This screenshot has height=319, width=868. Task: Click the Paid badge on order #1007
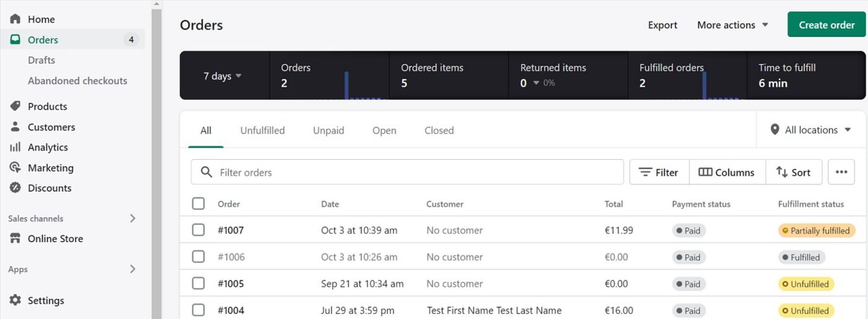(x=689, y=230)
